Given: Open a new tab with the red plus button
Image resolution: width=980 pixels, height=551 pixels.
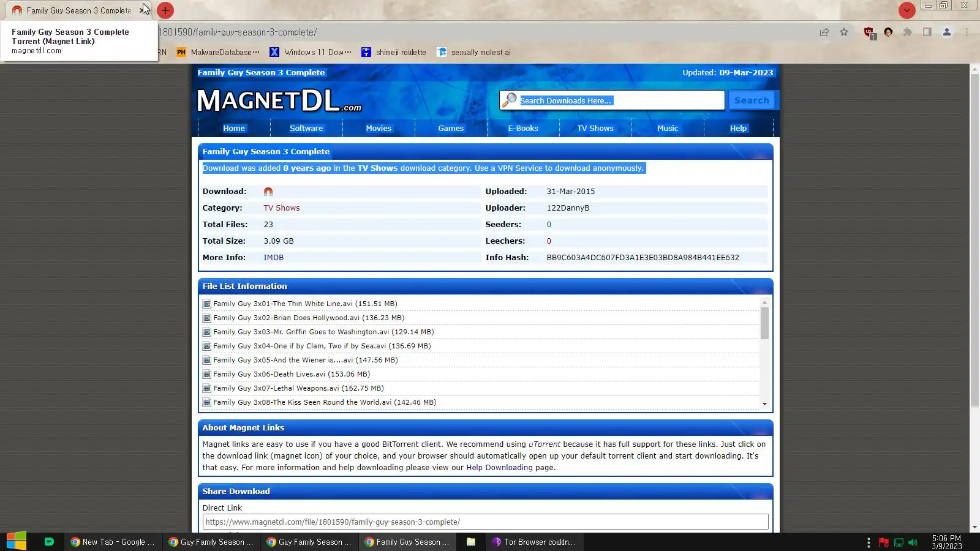Looking at the screenshot, I should pos(165,10).
